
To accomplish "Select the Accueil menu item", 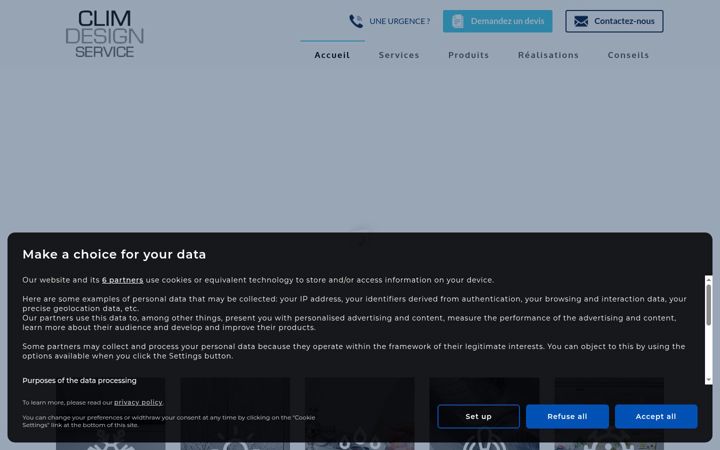I will coord(332,55).
